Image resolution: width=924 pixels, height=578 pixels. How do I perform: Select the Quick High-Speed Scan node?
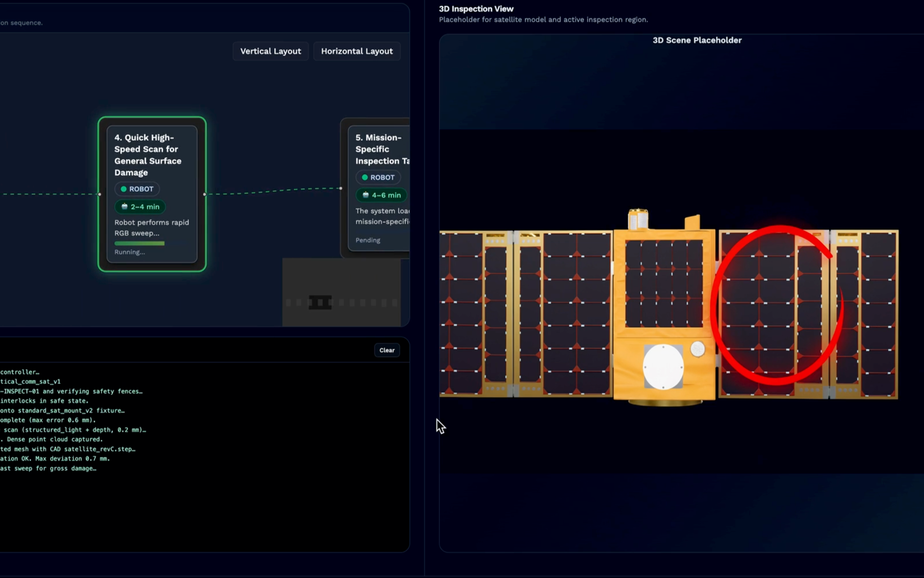tap(152, 194)
